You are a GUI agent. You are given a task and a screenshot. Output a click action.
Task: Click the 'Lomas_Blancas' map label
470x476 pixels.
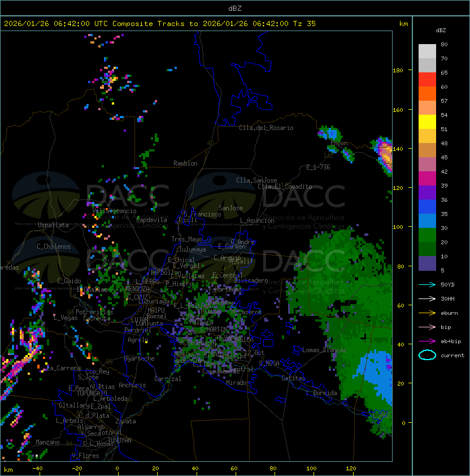pyautogui.click(x=324, y=350)
